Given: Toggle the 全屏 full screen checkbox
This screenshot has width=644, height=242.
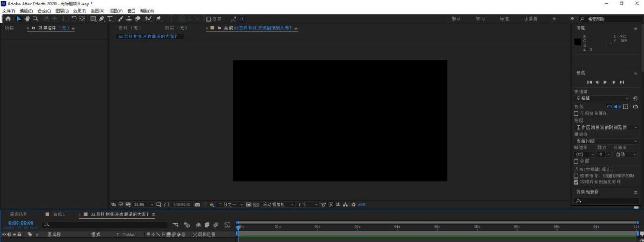Looking at the screenshot, I should point(576,161).
